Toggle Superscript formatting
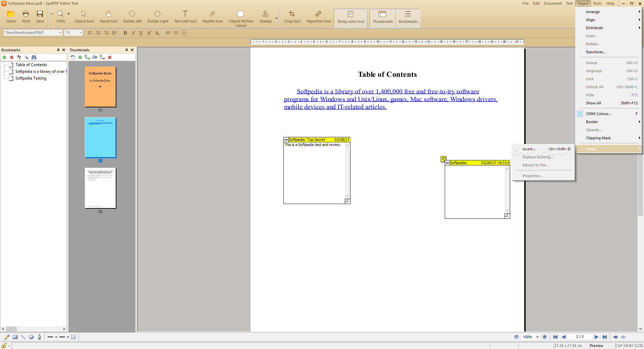The image size is (644, 349). point(149,33)
